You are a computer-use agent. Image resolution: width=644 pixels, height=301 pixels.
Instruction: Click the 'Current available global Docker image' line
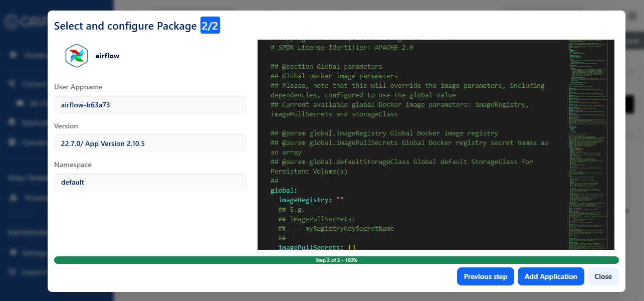(x=399, y=109)
